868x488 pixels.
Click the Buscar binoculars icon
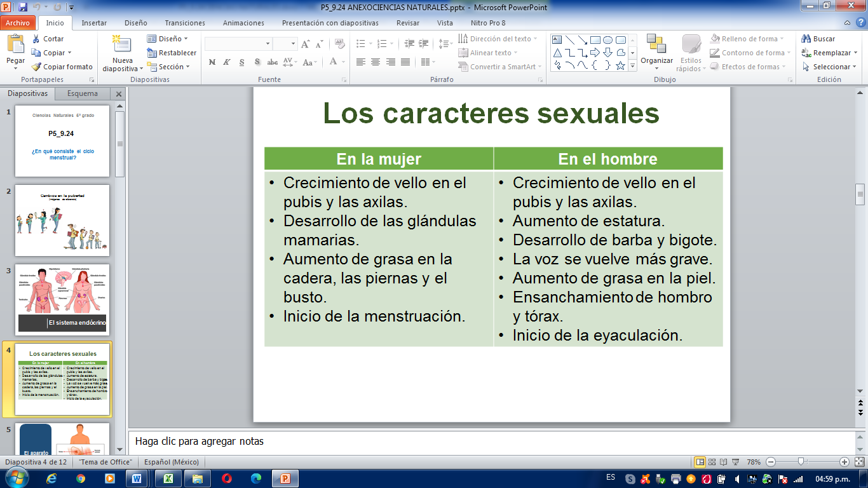[x=806, y=39]
